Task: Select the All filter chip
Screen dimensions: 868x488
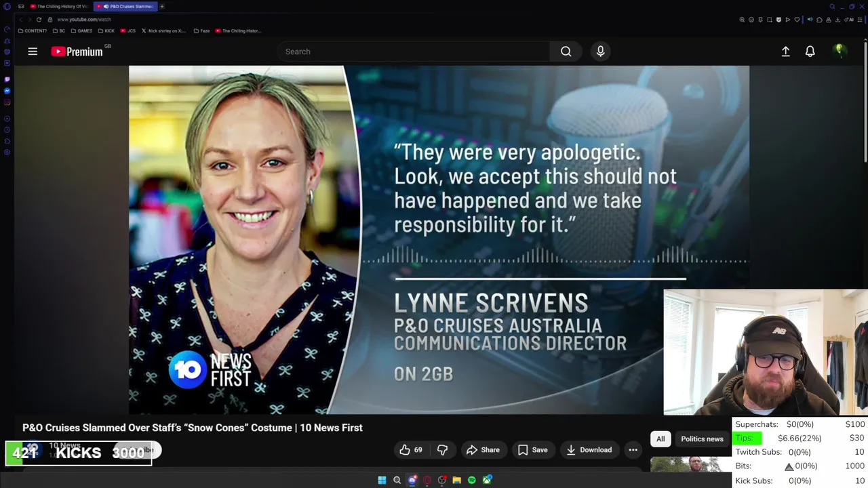Action: pyautogui.click(x=660, y=439)
